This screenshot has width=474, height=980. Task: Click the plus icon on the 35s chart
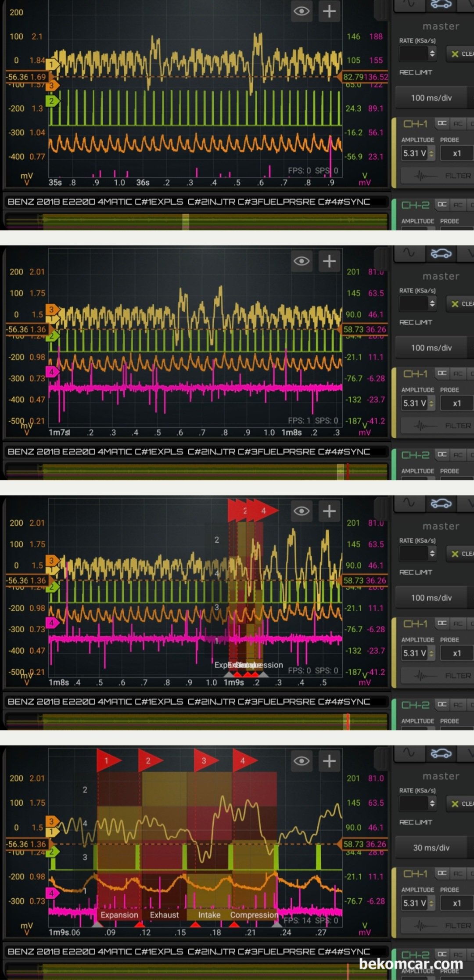[x=329, y=11]
